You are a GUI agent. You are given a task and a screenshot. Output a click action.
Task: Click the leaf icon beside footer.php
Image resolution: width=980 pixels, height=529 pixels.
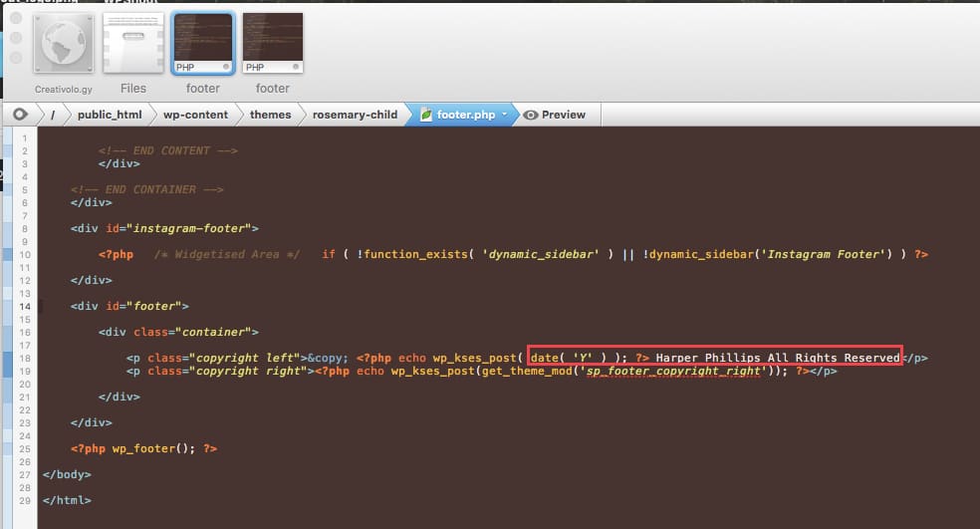coord(426,115)
